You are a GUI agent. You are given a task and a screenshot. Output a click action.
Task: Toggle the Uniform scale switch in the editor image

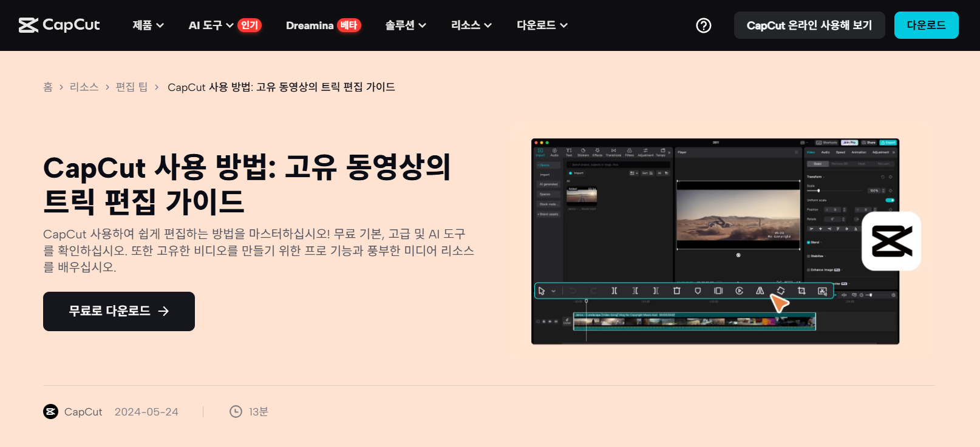point(890,200)
